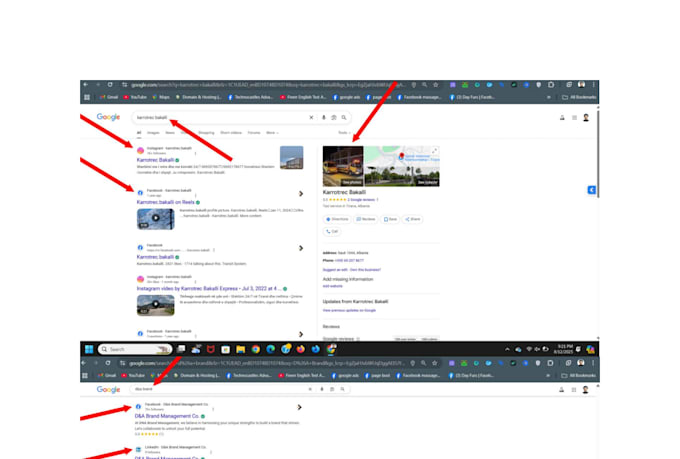Image resolution: width=680 pixels, height=459 pixels.
Task: Click the Windows taskbar Search box
Action: click(x=135, y=349)
